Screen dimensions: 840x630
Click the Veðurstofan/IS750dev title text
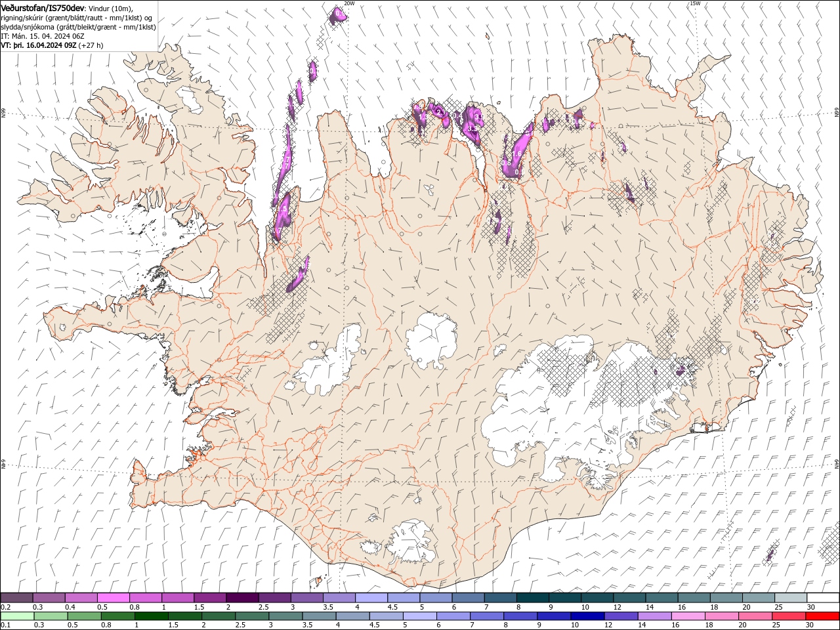point(43,7)
